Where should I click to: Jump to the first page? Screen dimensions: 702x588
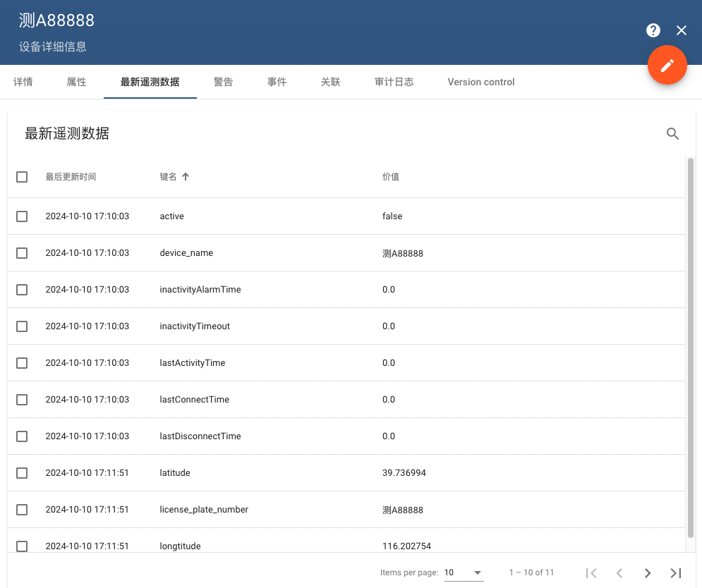click(x=591, y=572)
